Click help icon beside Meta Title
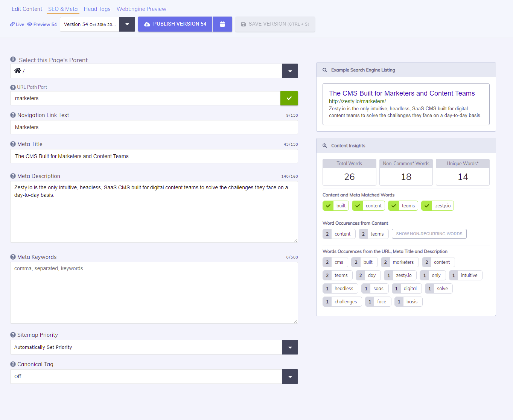This screenshot has height=420, width=513. (x=13, y=144)
